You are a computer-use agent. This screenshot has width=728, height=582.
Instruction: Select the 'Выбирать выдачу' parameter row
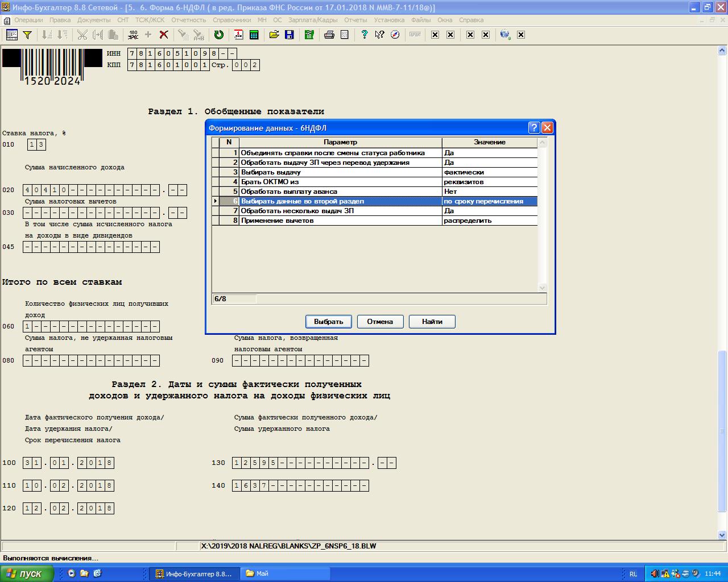pyautogui.click(x=375, y=172)
